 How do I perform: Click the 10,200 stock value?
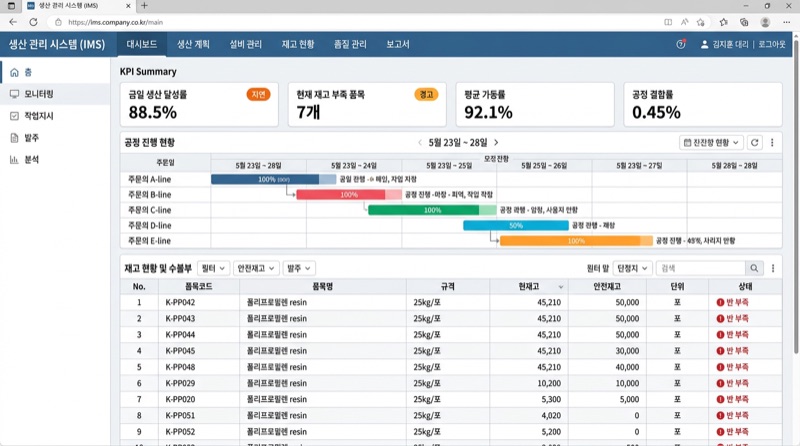coord(549,383)
